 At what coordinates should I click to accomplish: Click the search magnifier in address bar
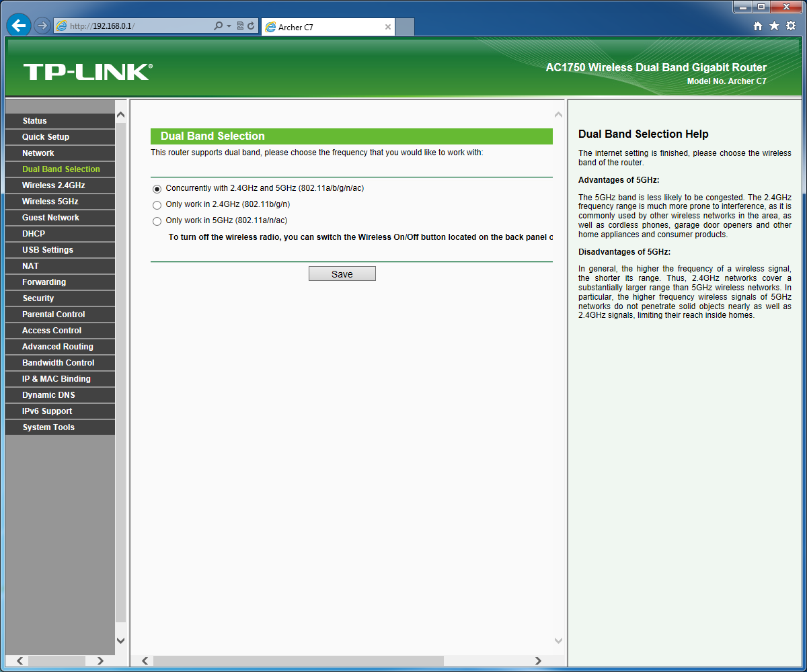click(x=218, y=26)
